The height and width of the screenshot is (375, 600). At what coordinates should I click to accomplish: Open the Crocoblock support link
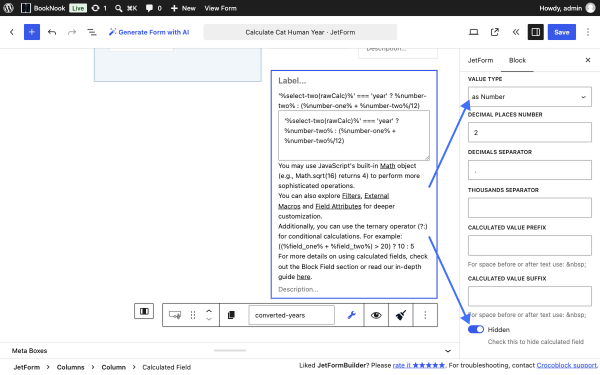[x=566, y=365]
